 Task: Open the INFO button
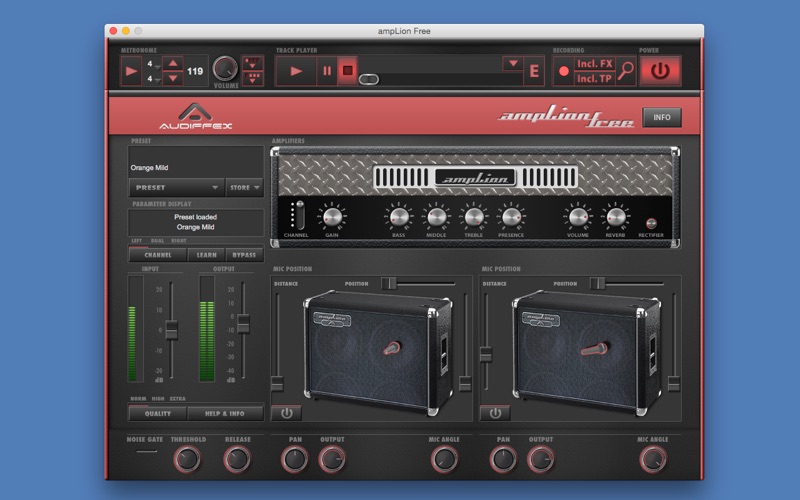[x=662, y=117]
